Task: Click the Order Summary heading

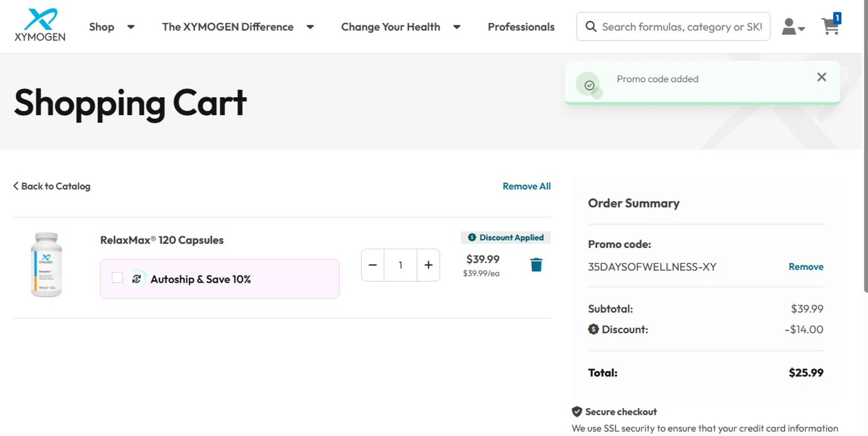Action: 634,204
